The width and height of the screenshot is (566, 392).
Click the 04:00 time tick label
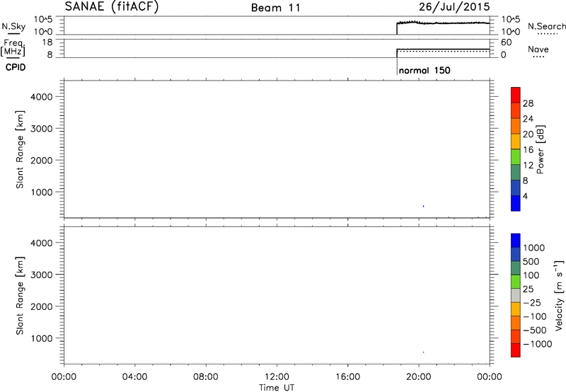point(134,377)
